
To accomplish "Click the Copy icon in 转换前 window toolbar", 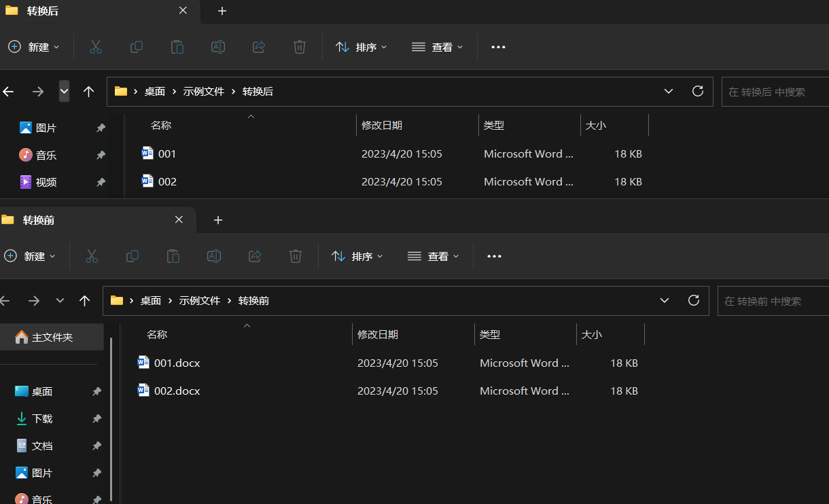I will (133, 256).
